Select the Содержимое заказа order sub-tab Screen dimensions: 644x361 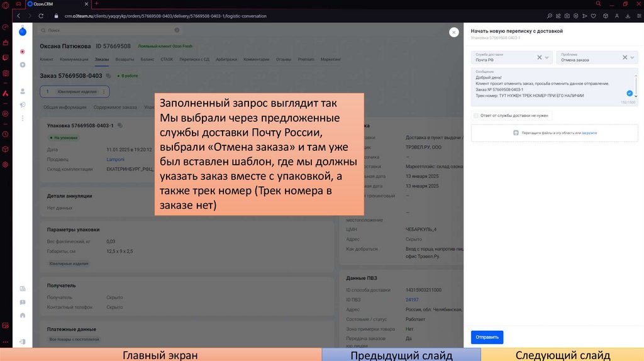click(115, 107)
